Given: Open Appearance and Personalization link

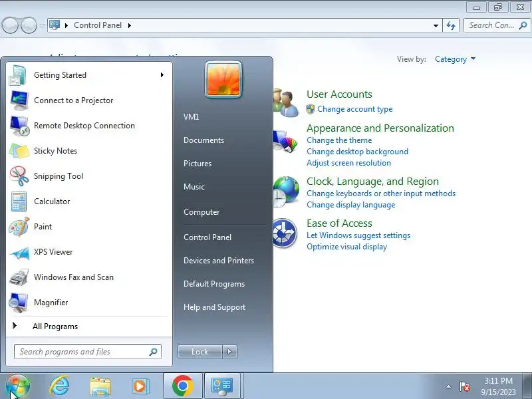Looking at the screenshot, I should pyautogui.click(x=380, y=128).
